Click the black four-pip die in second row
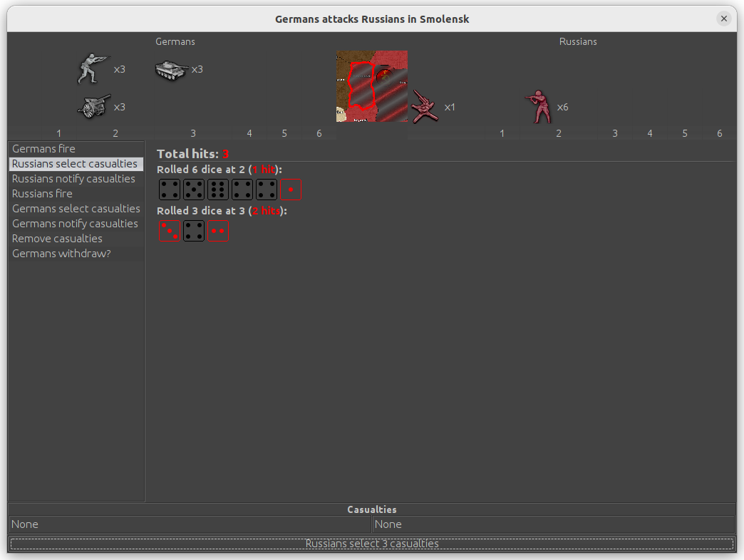 coord(194,231)
